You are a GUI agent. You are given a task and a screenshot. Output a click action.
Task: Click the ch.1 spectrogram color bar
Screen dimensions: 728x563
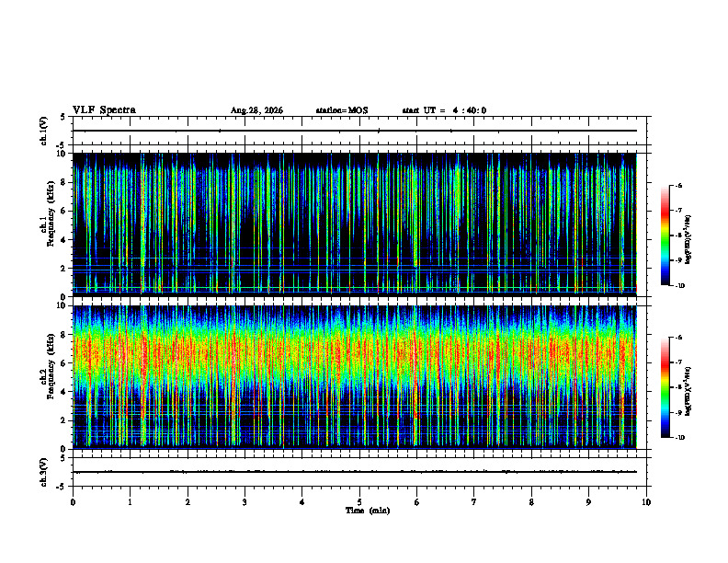[665, 236]
